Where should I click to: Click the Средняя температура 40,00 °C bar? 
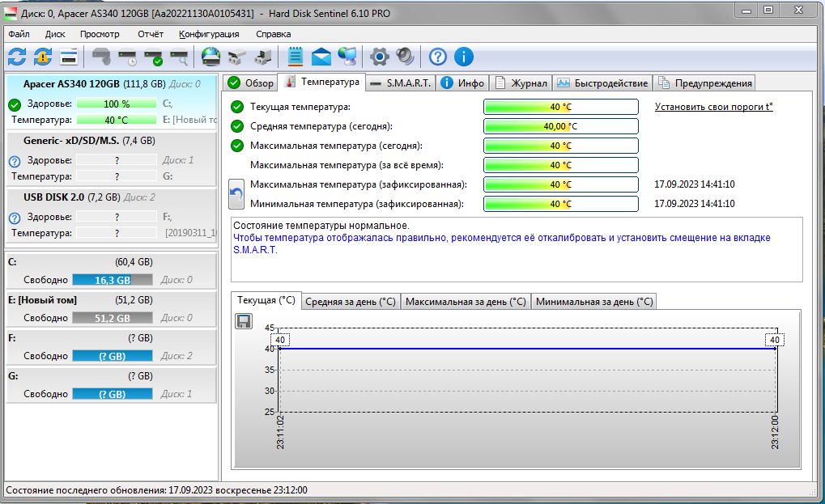[561, 126]
